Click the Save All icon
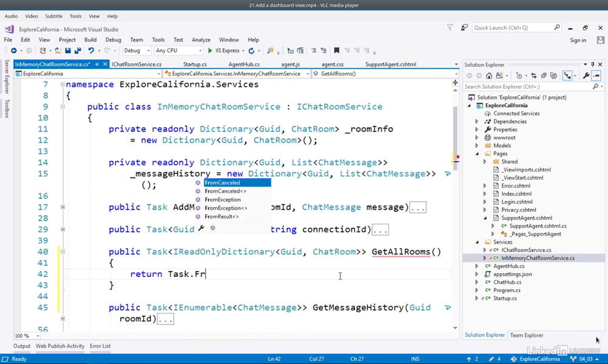The height and width of the screenshot is (364, 608). tap(78, 50)
